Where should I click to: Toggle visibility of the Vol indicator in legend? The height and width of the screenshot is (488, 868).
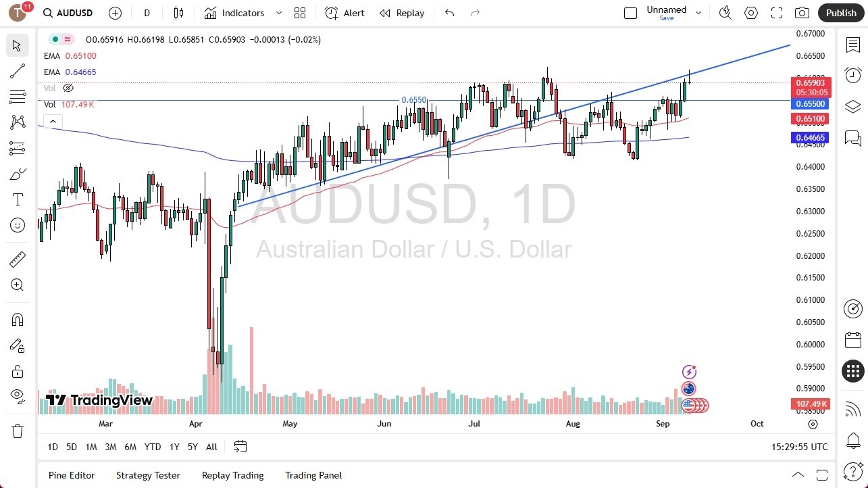68,88
